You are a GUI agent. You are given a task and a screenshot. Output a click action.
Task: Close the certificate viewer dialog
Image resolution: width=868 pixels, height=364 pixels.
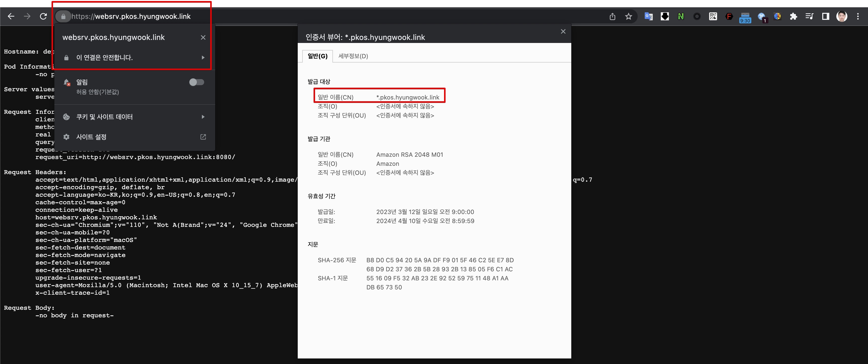[563, 31]
